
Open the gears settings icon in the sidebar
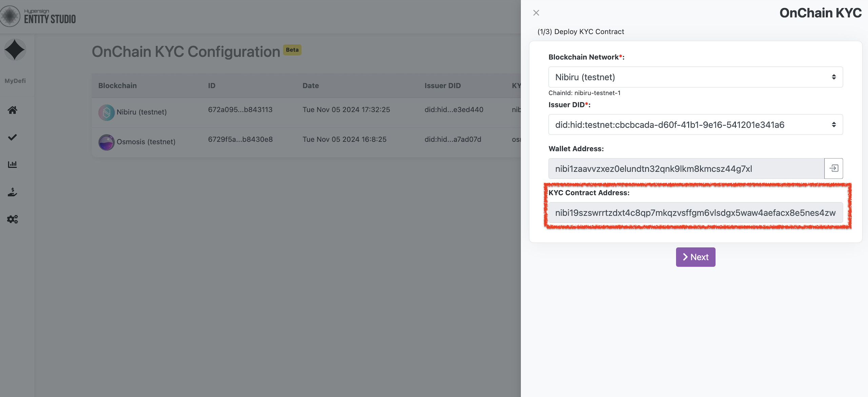pyautogui.click(x=13, y=219)
